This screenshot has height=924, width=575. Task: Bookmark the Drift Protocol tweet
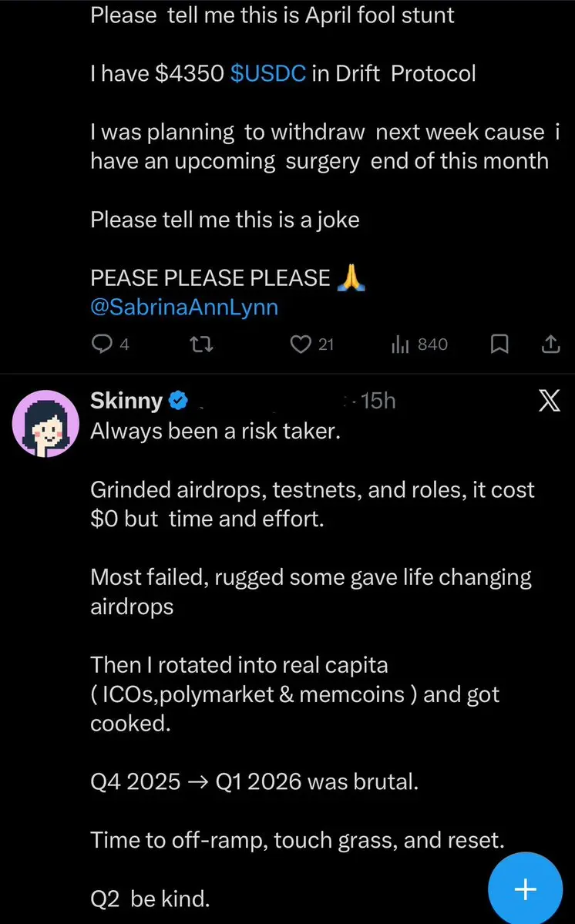[499, 344]
